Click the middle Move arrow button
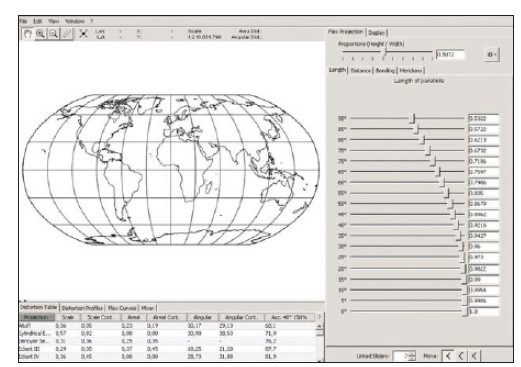Screen dimensions: 521x367 pyautogui.click(x=461, y=356)
